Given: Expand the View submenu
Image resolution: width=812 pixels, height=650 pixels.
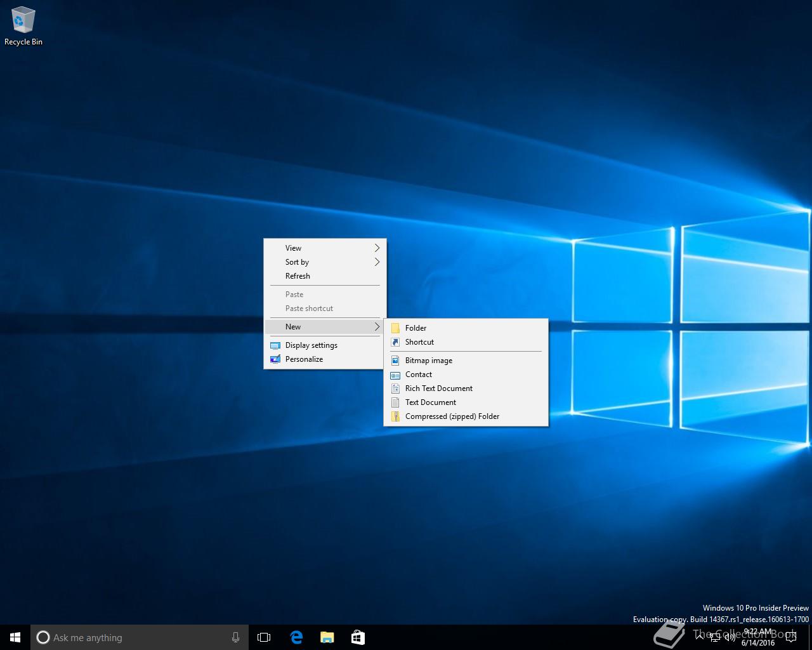Looking at the screenshot, I should pos(325,248).
